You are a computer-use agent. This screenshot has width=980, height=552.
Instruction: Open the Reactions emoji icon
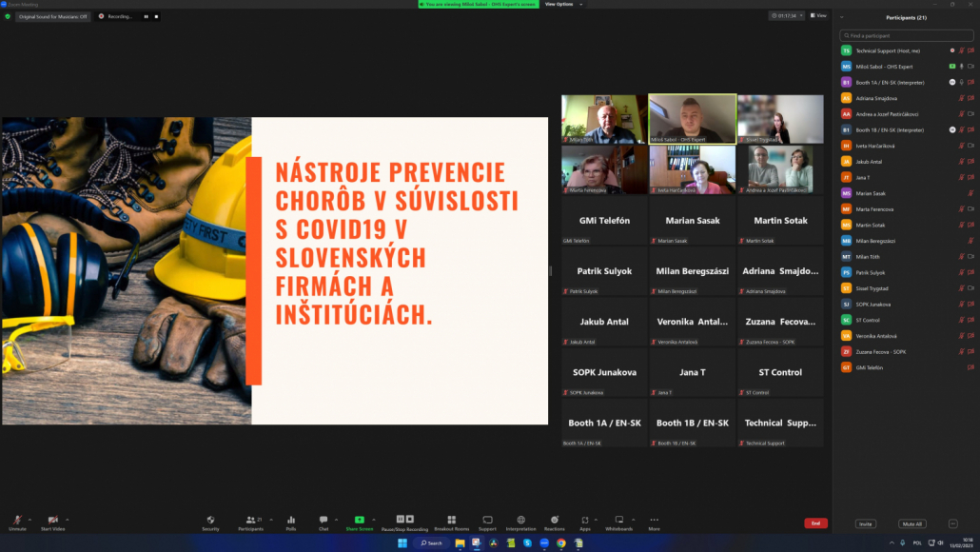pos(555,521)
